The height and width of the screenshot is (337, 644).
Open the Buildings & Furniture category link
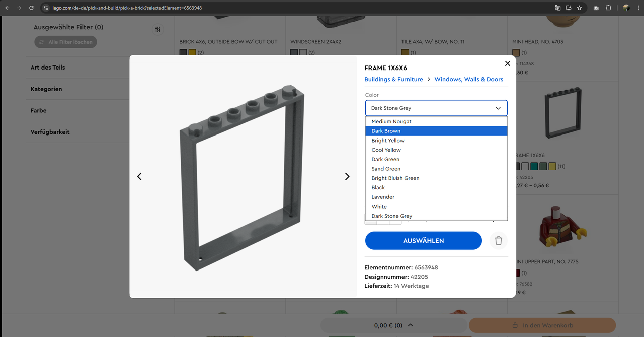[393, 79]
